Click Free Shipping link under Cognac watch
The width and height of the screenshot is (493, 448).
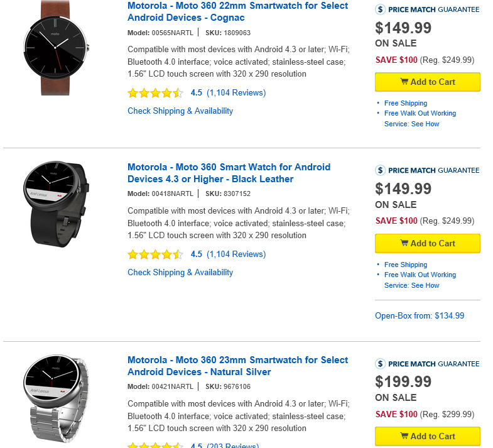406,103
